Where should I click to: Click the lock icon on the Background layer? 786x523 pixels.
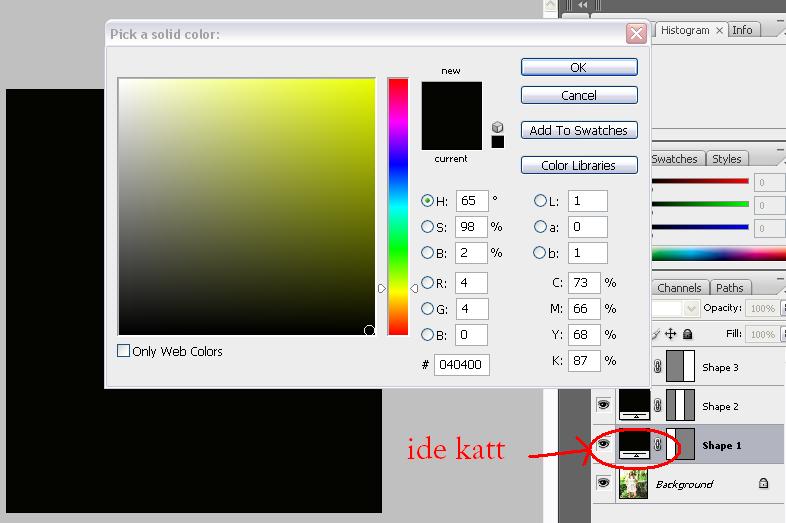tap(763, 484)
